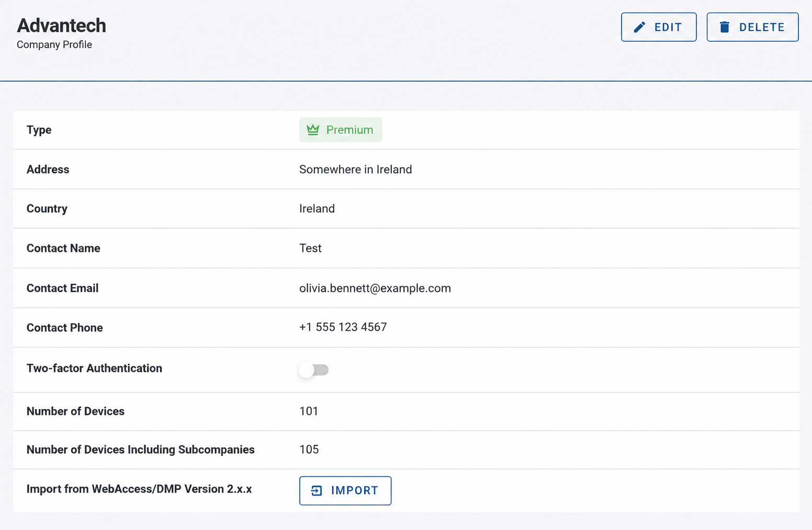Viewport: 812px width, 530px height.
Task: Click Number of Devices Including Subcompanies label
Action: tap(141, 450)
